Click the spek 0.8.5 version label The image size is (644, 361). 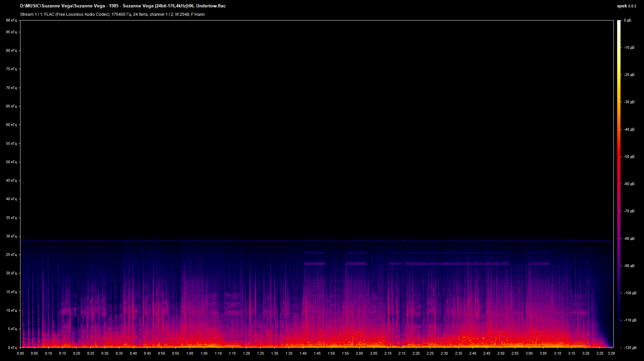coord(626,6)
